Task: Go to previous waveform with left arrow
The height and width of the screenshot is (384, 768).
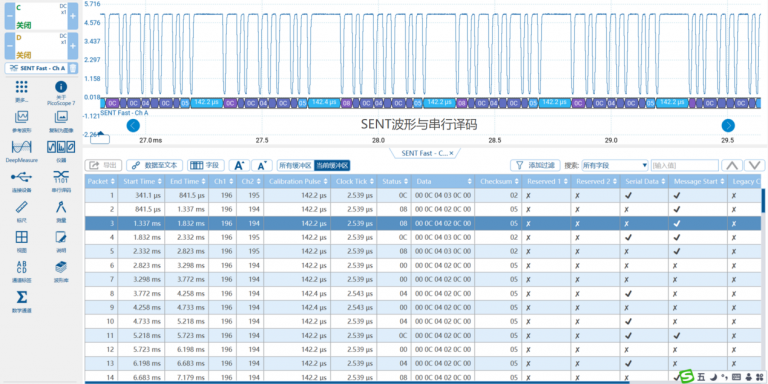Action: [x=133, y=125]
